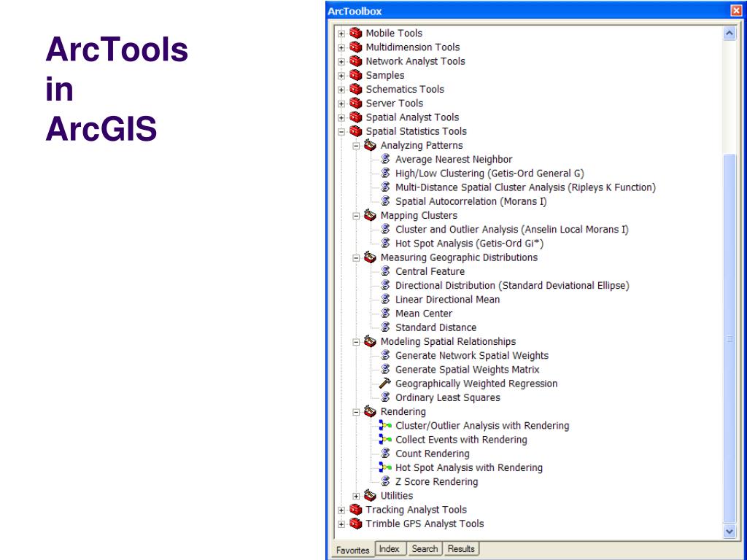The image size is (747, 560).
Task: Expand the Trimble GPS Analyst Tools node
Action: click(x=341, y=524)
